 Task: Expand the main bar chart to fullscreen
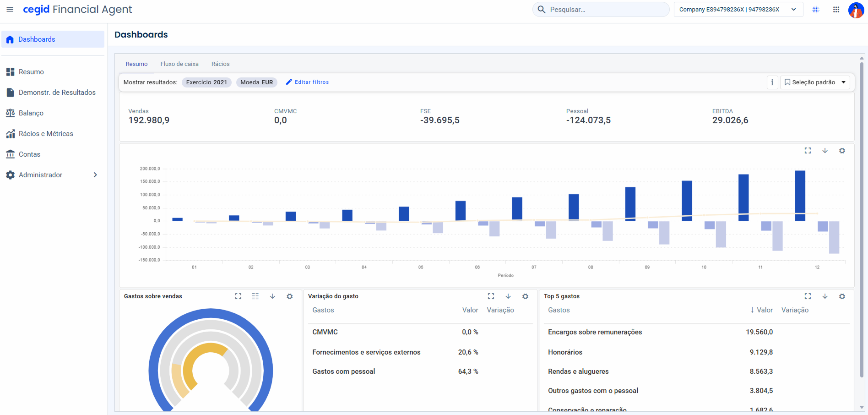coord(808,151)
